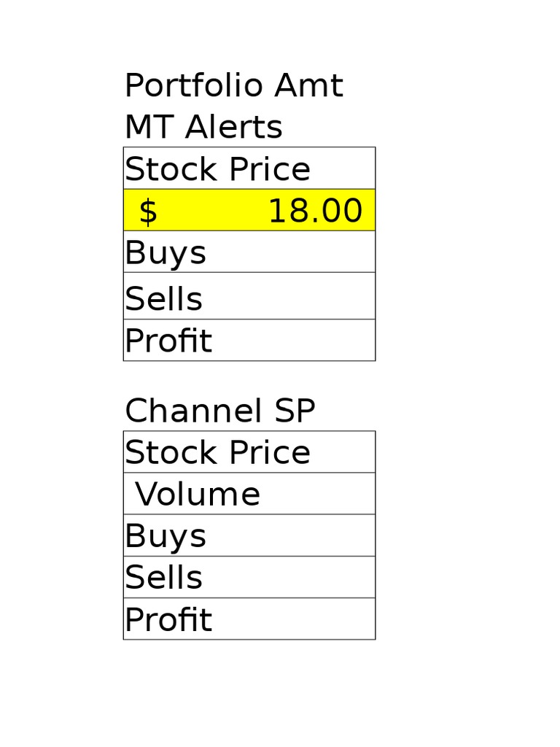Viewport: 560px width, 747px height.
Task: Select Profit cell in Channel SP table
Action: (x=249, y=619)
